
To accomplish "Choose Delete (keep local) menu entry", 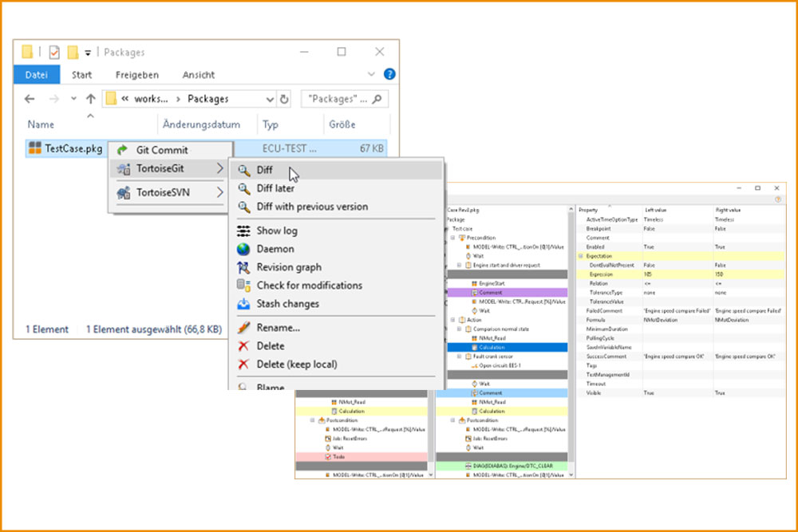I will tap(296, 365).
